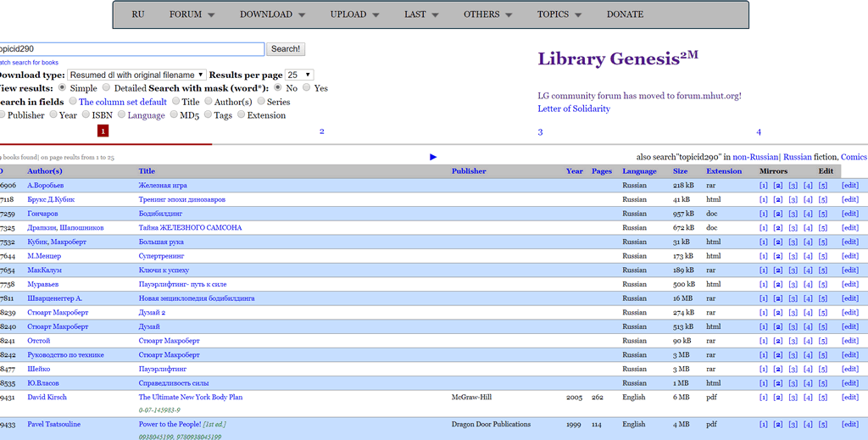
Task: Expand the TOPICS menu
Action: click(x=559, y=14)
